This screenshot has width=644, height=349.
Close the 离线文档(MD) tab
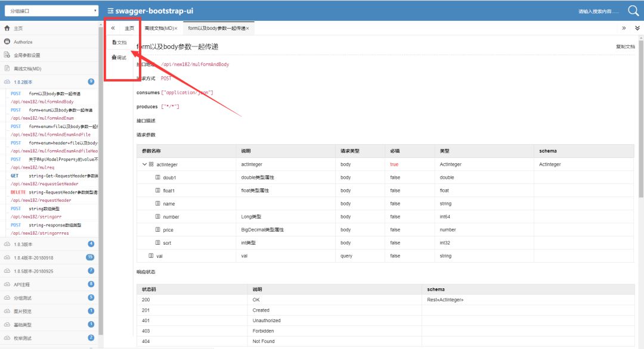pyautogui.click(x=176, y=29)
